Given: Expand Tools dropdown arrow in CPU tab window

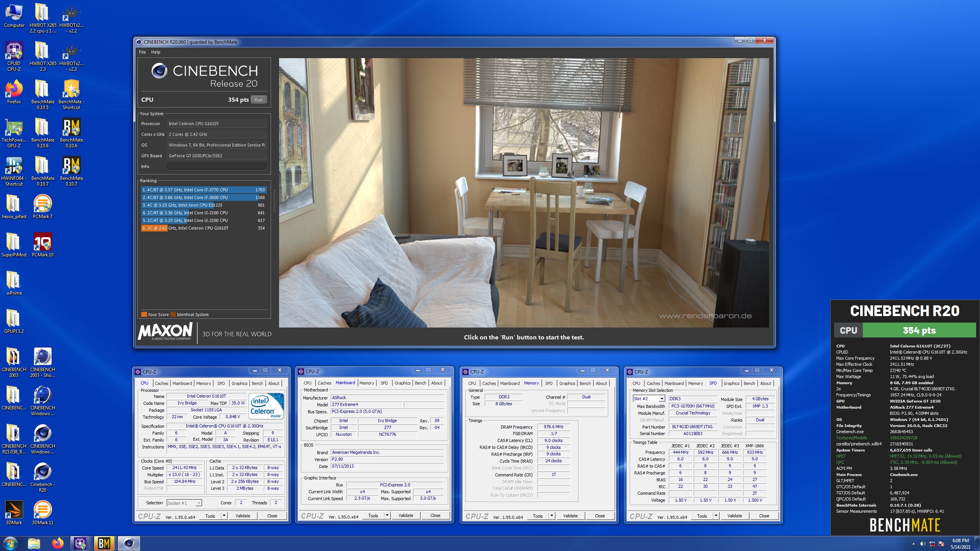Looking at the screenshot, I should click(x=224, y=516).
